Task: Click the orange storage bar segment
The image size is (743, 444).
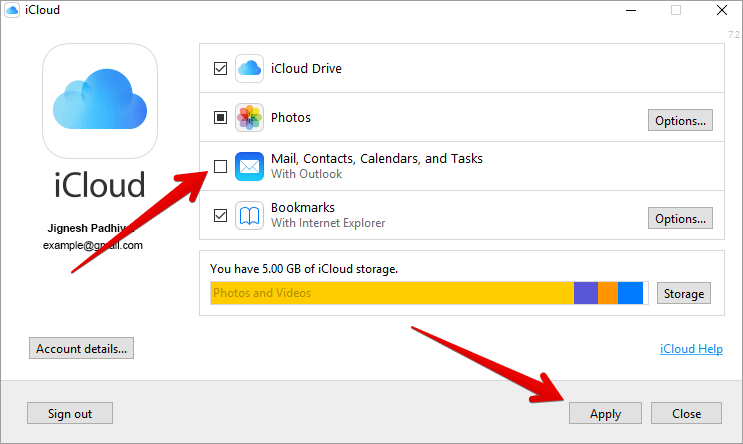Action: point(608,293)
